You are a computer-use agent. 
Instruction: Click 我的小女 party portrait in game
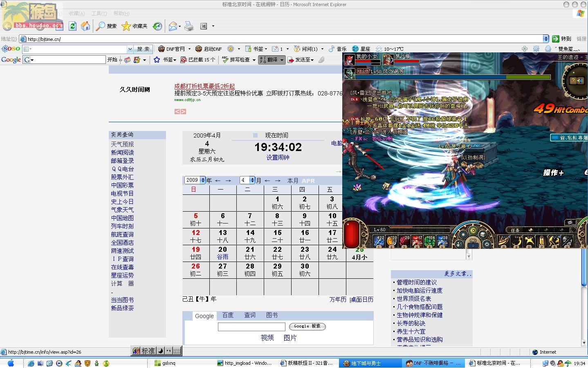(349, 60)
